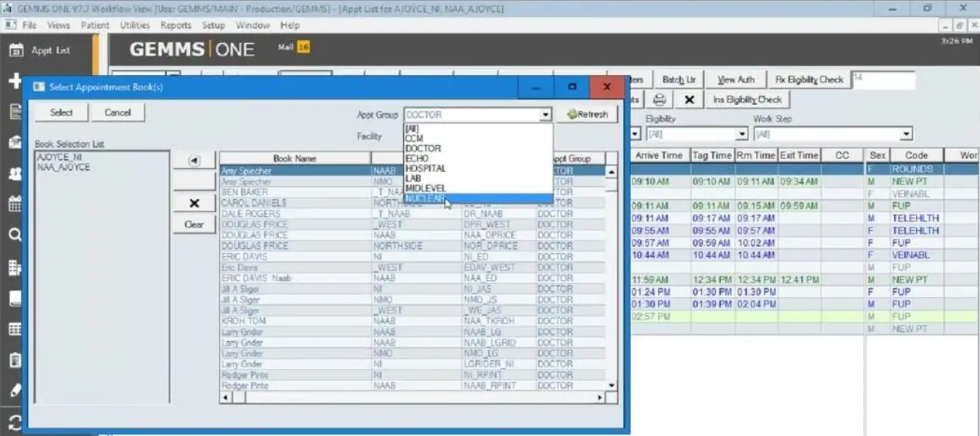
Task: Open the Patient menu
Action: click(x=95, y=25)
